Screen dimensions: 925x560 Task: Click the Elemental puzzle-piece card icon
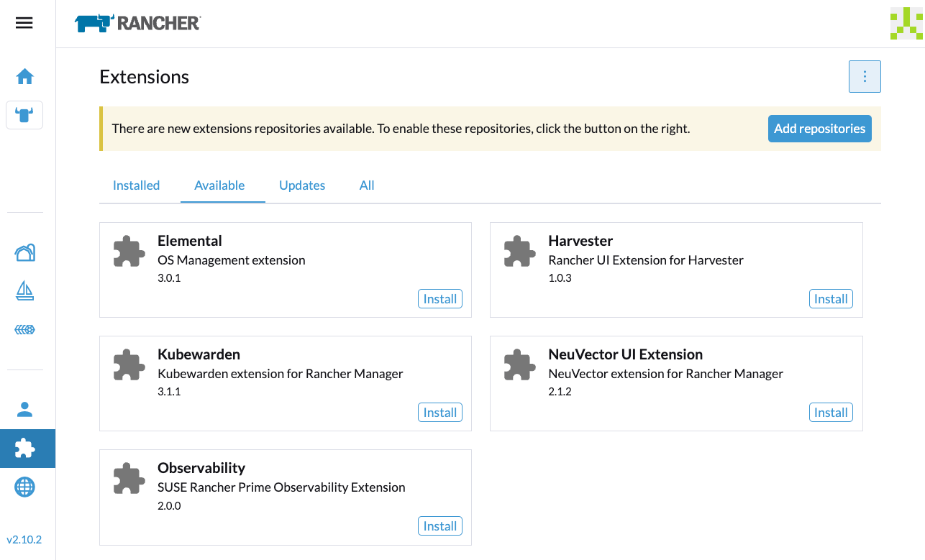coord(129,252)
